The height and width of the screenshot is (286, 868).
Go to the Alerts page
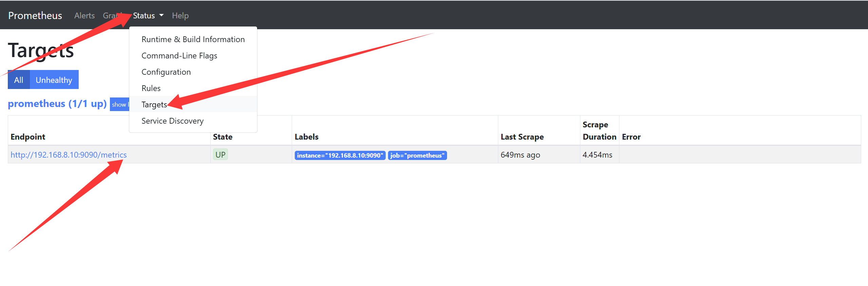[84, 16]
